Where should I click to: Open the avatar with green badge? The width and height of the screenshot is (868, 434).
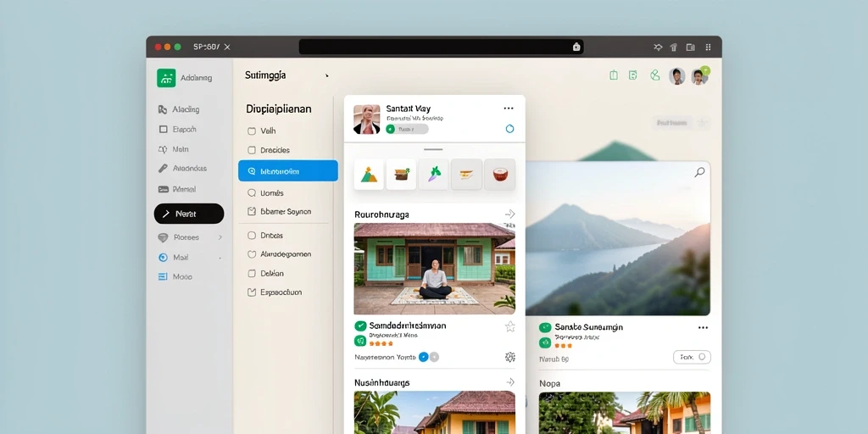699,76
